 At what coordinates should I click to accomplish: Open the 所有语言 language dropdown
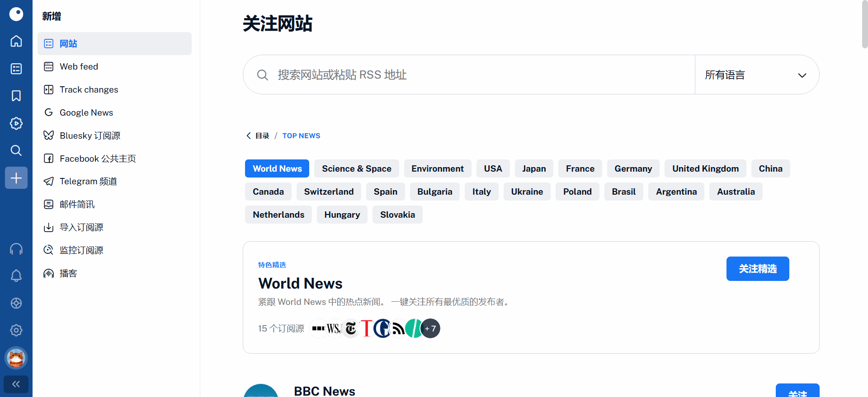coord(756,75)
